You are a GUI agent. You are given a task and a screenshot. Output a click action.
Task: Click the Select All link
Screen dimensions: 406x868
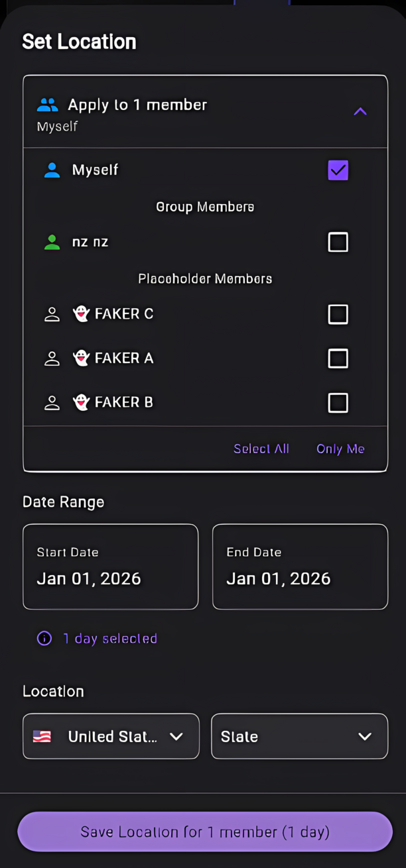click(261, 449)
